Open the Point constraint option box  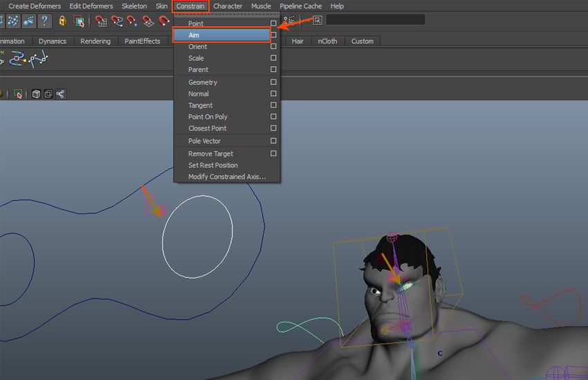click(x=273, y=23)
